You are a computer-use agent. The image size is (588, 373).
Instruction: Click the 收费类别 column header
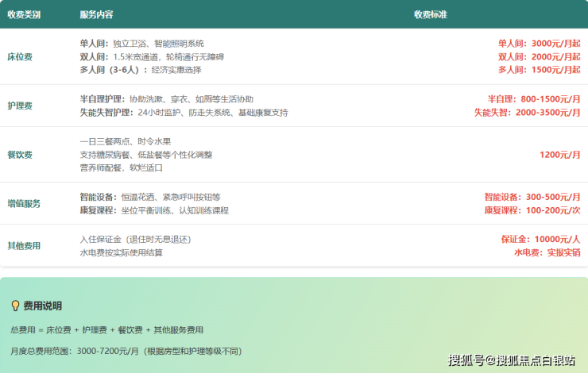point(24,14)
